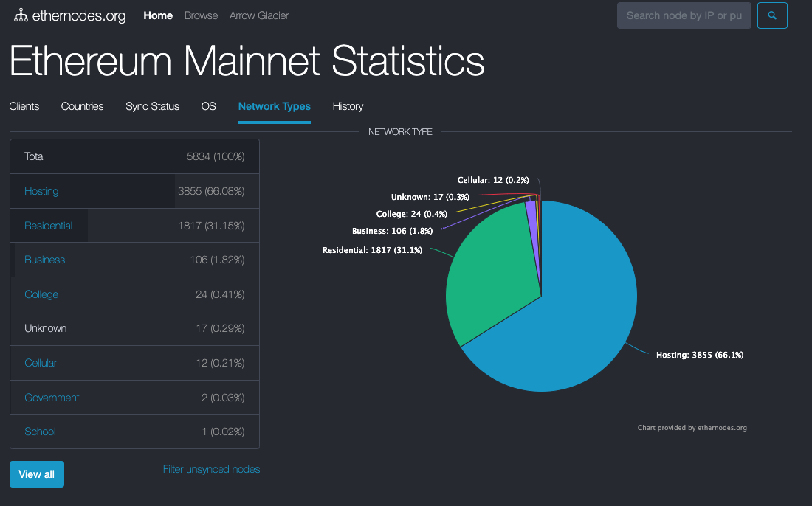812x506 pixels.
Task: Click the Ethereum Mainnet Statistics heading
Action: (247, 61)
